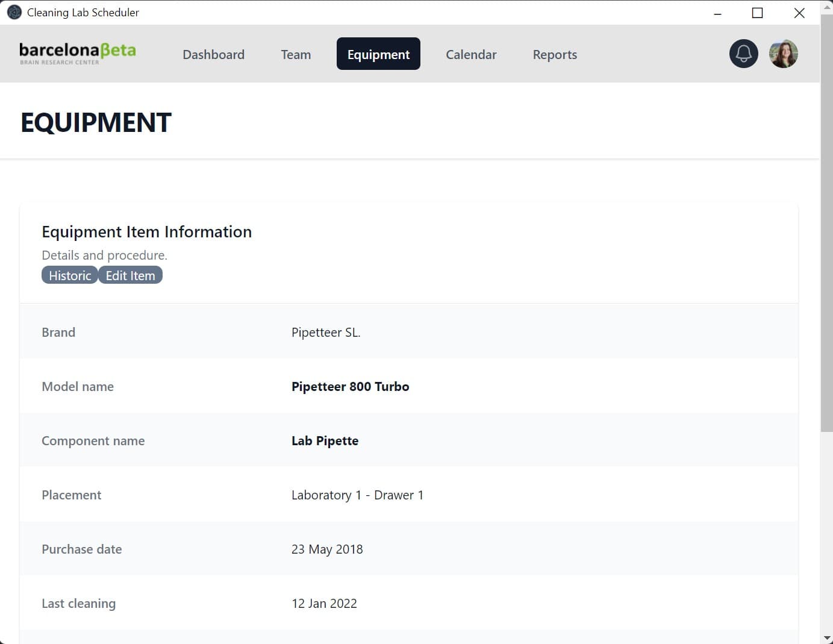Click the 'Placement' field label
This screenshot has width=833, height=644.
point(72,495)
